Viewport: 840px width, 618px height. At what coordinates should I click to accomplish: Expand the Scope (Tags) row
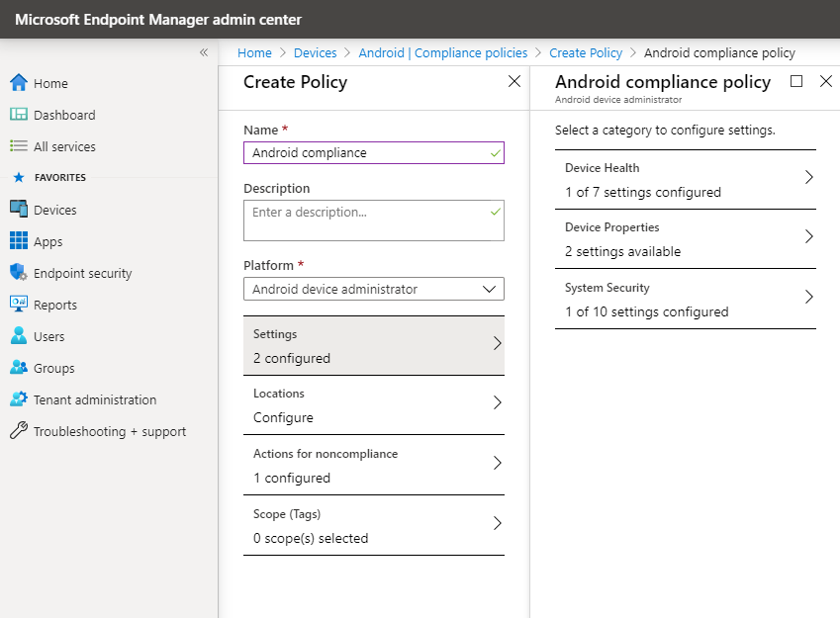374,525
